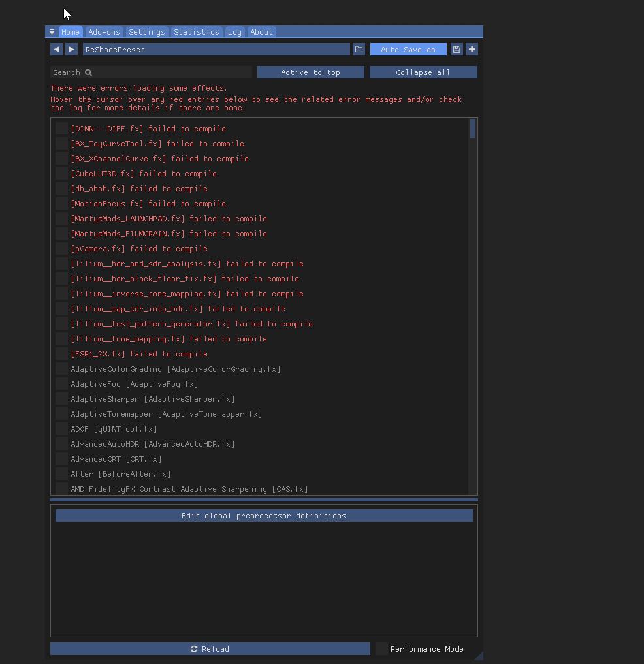
Task: Select the AdaptiveTonemapper effect row
Action: [x=167, y=414]
